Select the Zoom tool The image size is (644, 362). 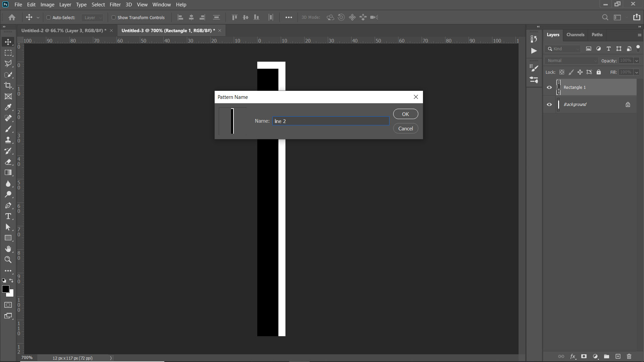point(8,260)
